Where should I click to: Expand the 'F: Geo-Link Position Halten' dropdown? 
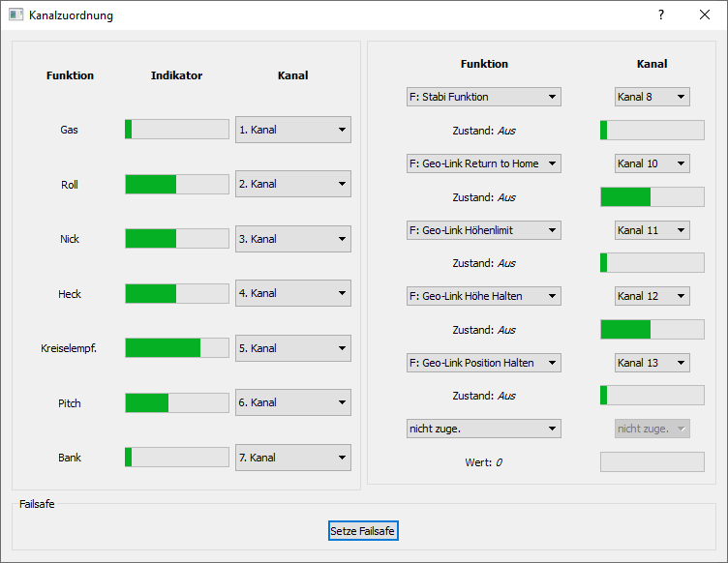coord(483,363)
